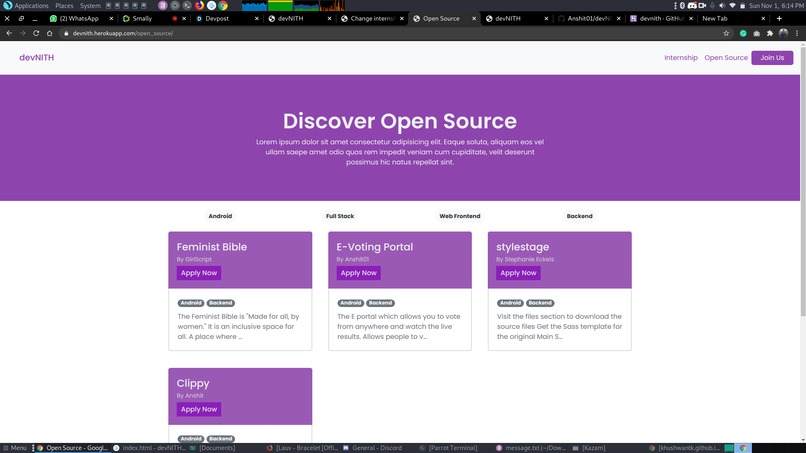Image resolution: width=806 pixels, height=453 pixels.
Task: Open the Chrome profile avatar
Action: coord(783,33)
